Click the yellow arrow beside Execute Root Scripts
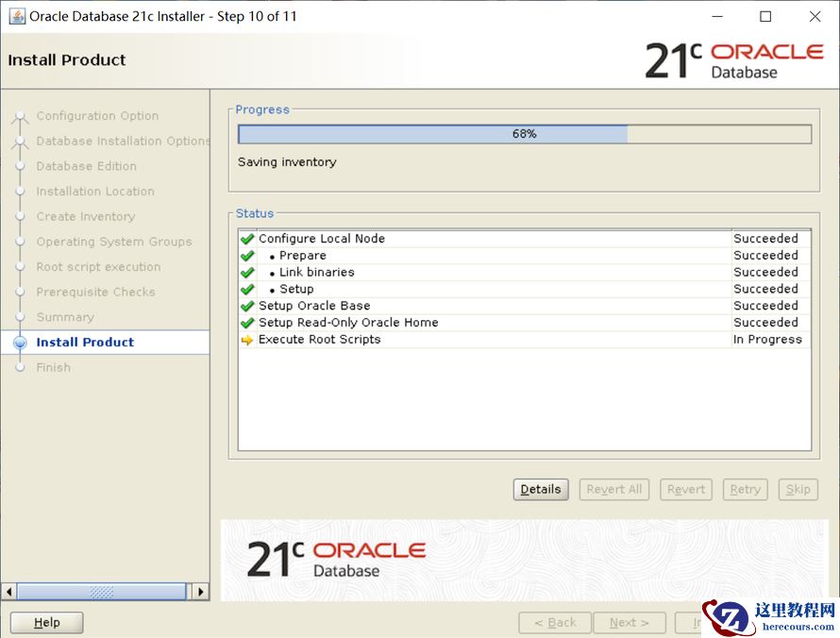 [x=247, y=340]
